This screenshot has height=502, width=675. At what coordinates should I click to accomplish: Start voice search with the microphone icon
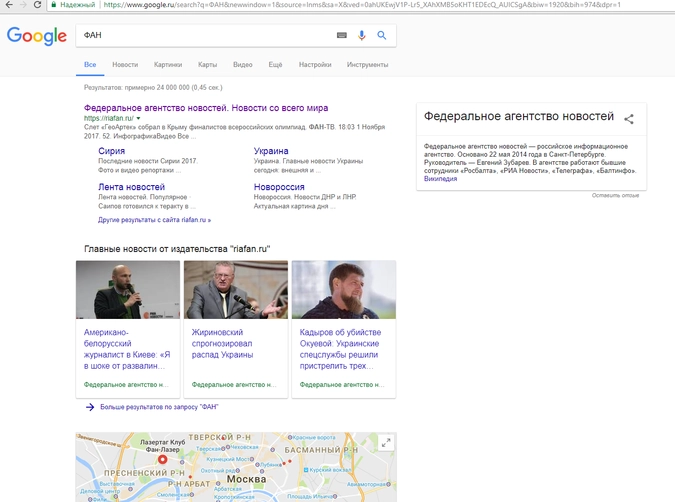pos(362,35)
